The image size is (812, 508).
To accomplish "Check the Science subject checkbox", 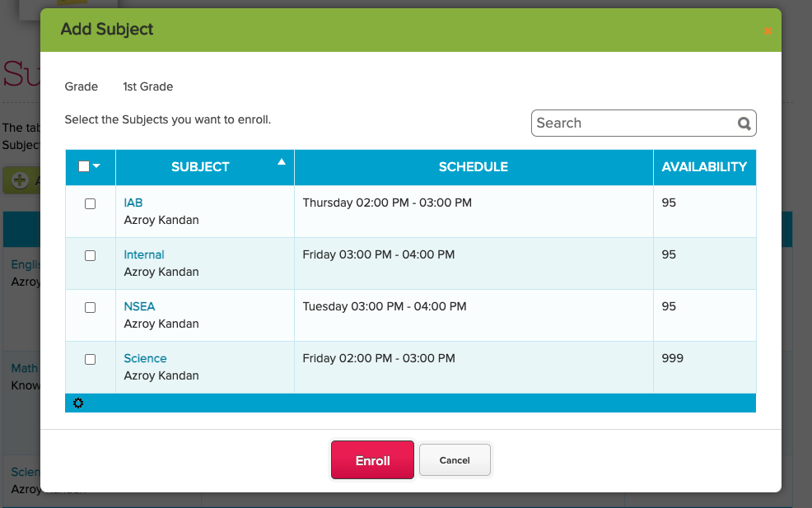I will [x=90, y=359].
